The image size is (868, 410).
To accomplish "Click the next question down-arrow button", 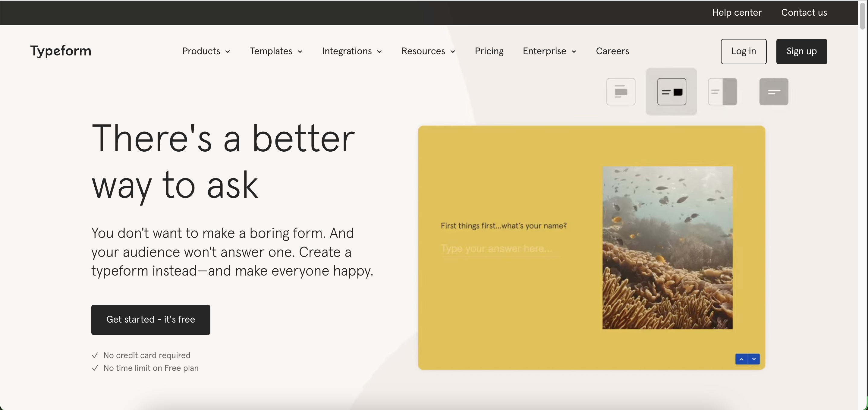I will [754, 359].
